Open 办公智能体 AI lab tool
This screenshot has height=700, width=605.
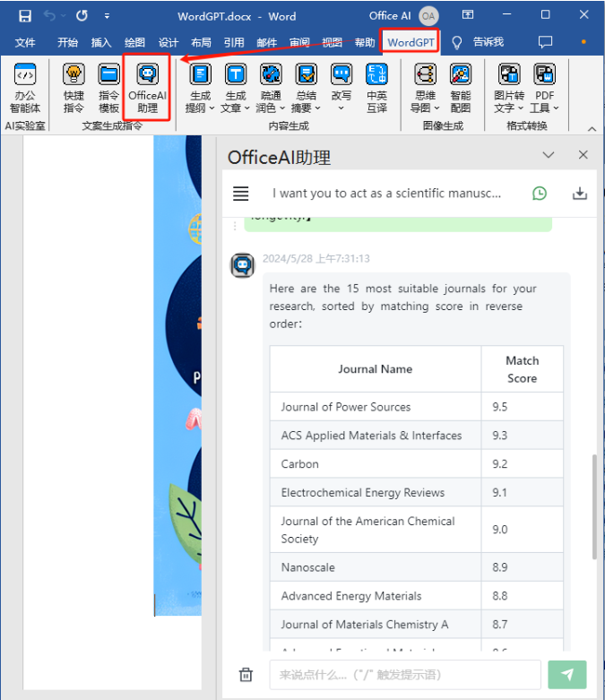(x=25, y=88)
